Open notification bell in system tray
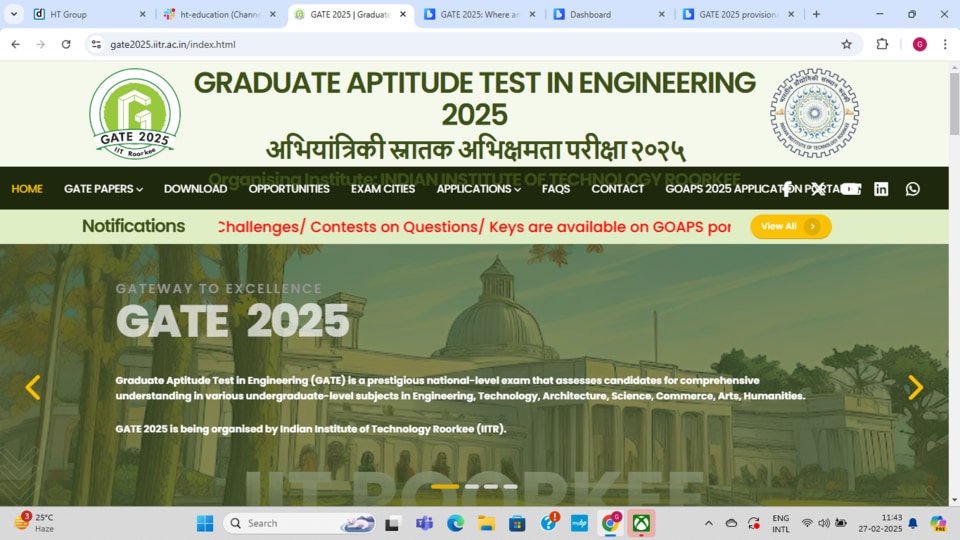This screenshot has width=960, height=540. [x=913, y=523]
